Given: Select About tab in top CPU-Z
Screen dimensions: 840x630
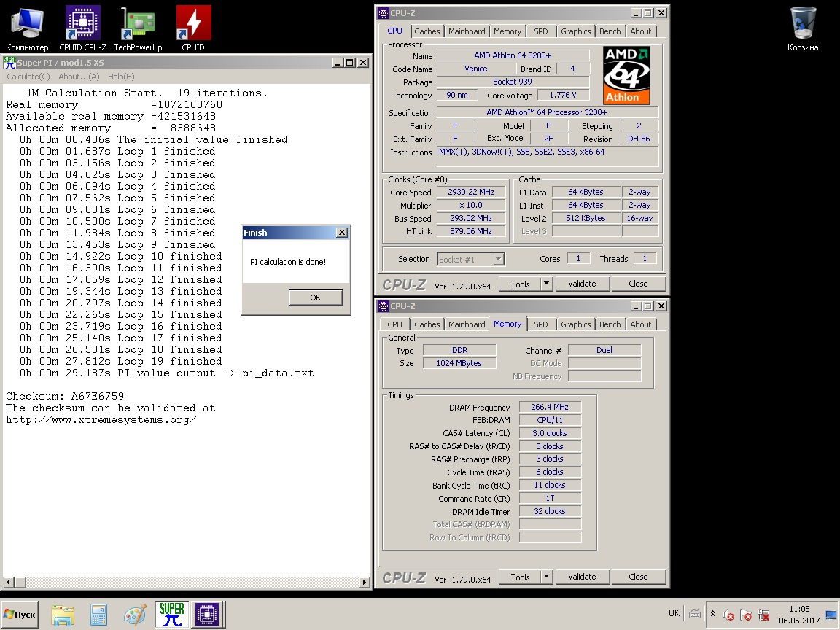Looking at the screenshot, I should 641,31.
